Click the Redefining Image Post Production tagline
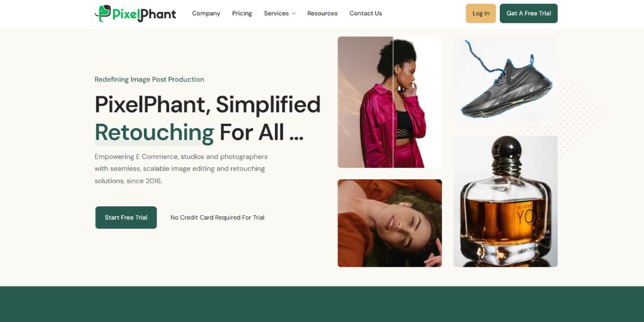This screenshot has height=322, width=644. click(x=149, y=79)
